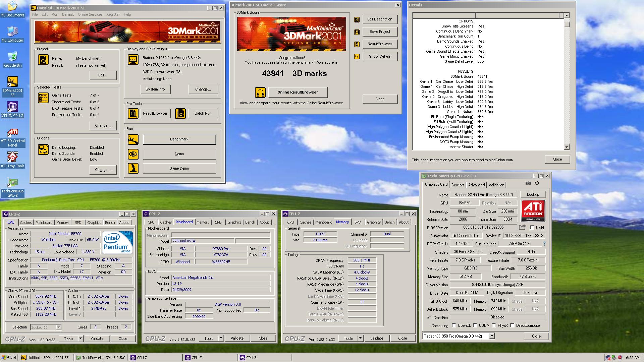Click the Project icon in 3DMark
Image resolution: width=644 pixels, height=362 pixels.
click(43, 60)
